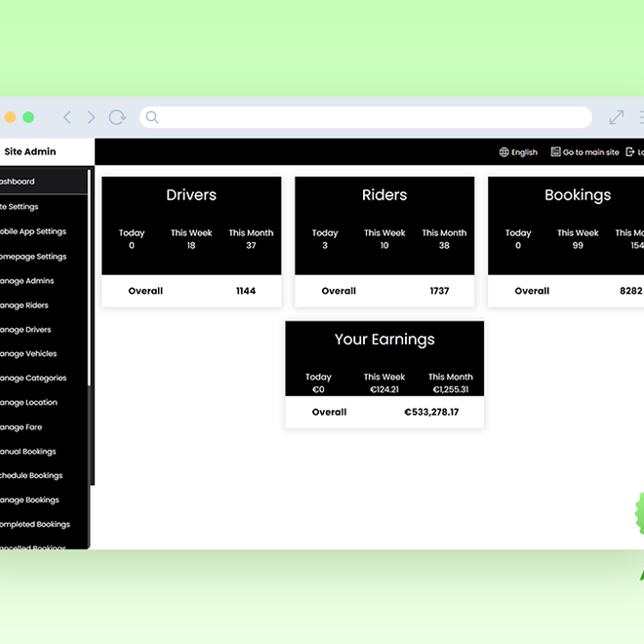The height and width of the screenshot is (644, 644).
Task: Switch language via English link
Action: [524, 152]
